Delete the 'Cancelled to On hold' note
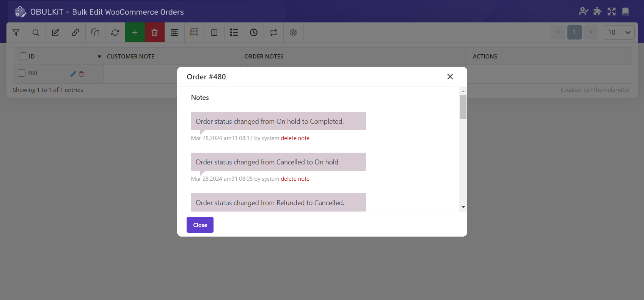The height and width of the screenshot is (300, 644). click(295, 179)
